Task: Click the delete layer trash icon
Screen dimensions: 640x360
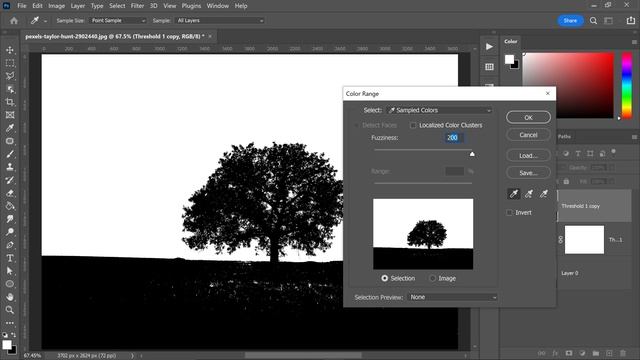Action: tap(623, 353)
